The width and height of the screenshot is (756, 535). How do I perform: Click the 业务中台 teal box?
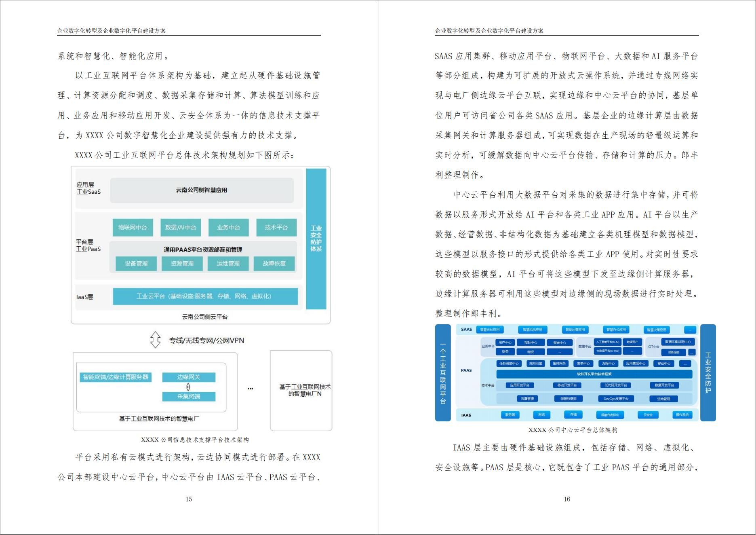tap(228, 227)
